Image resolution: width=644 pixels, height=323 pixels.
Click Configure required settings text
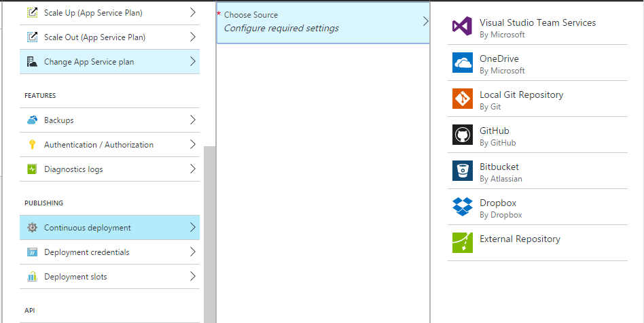tap(281, 29)
